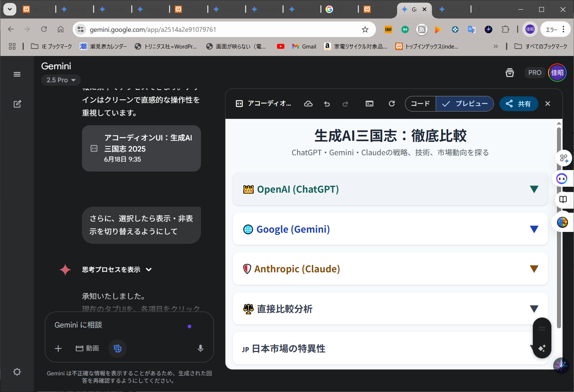Toggle the Canvas tool button
Image resolution: width=574 pixels, height=392 pixels.
[118, 348]
